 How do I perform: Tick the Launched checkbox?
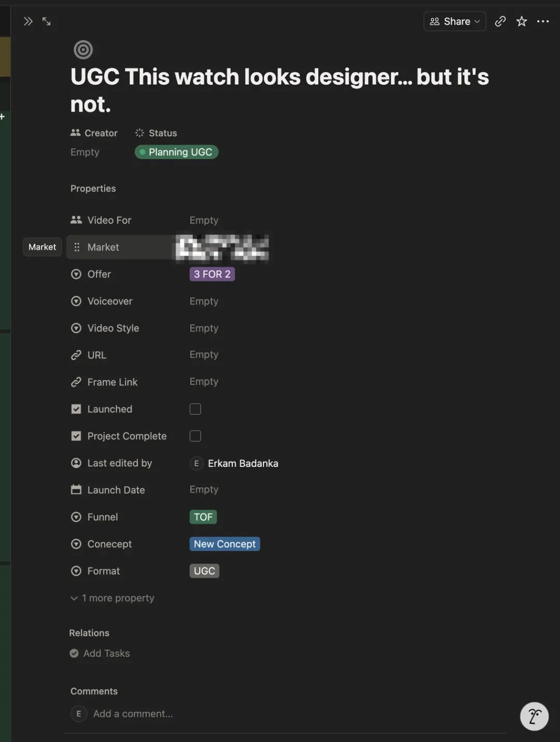point(195,409)
